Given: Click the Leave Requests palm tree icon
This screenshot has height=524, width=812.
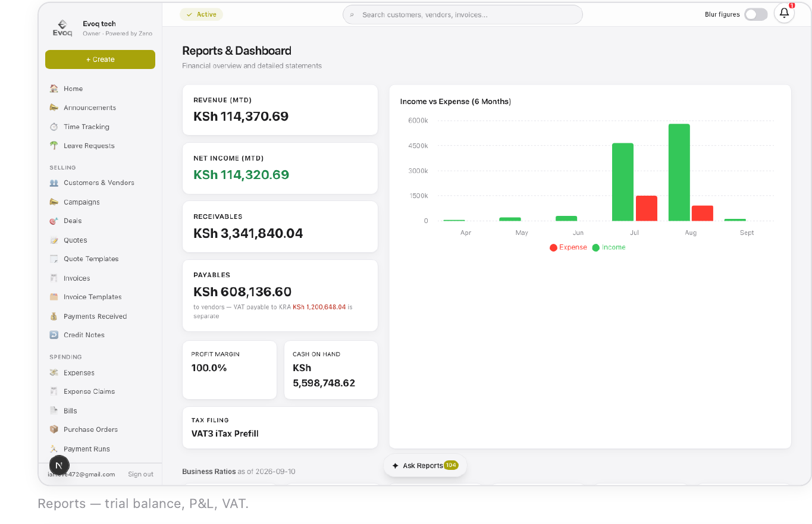Looking at the screenshot, I should pos(54,146).
